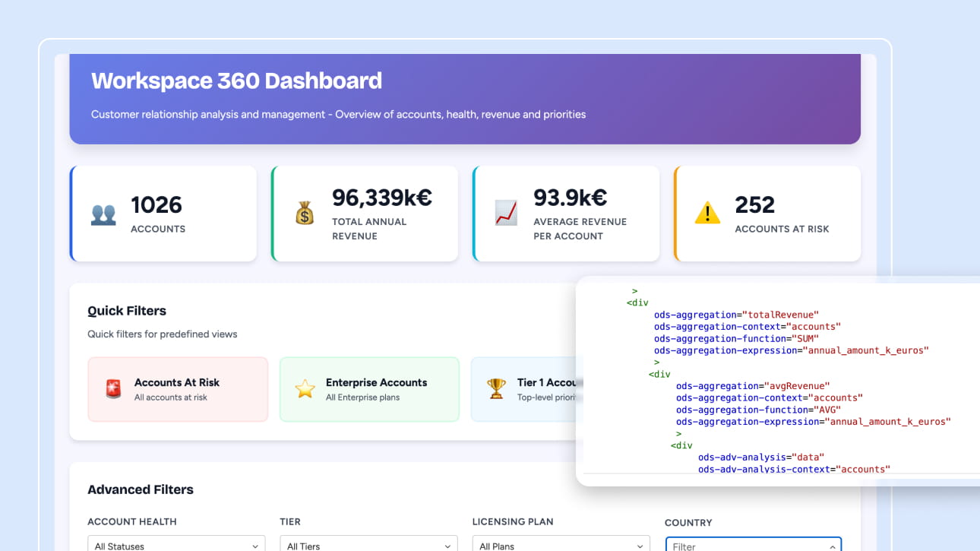The height and width of the screenshot is (551, 980).
Task: Click the SUM aggregation function code line
Action: 736,339
